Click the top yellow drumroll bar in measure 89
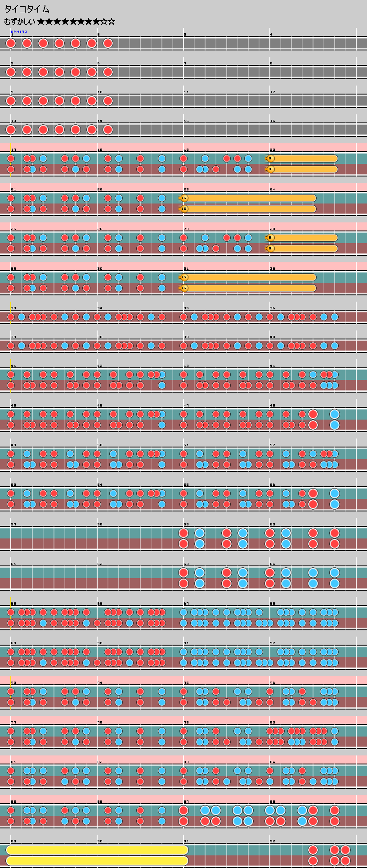 tap(97, 850)
